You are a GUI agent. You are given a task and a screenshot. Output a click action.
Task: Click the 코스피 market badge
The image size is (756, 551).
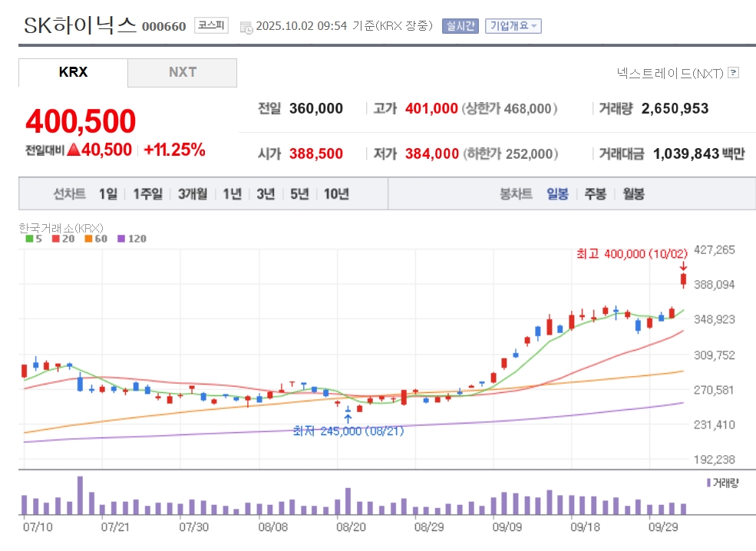(x=211, y=25)
